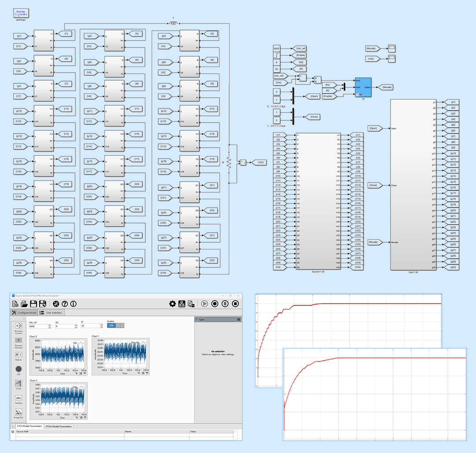
Task: Click the Kp value input field
Action: coord(65,326)
